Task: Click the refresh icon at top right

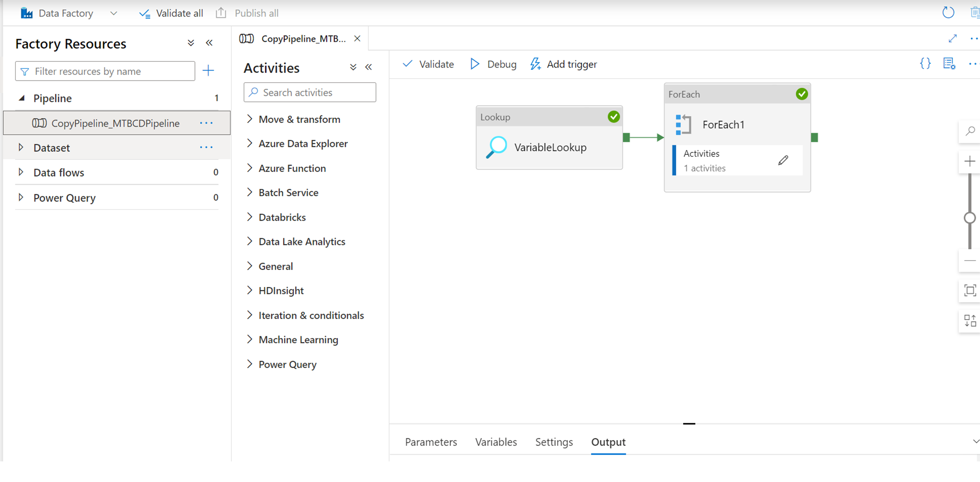Action: [948, 12]
